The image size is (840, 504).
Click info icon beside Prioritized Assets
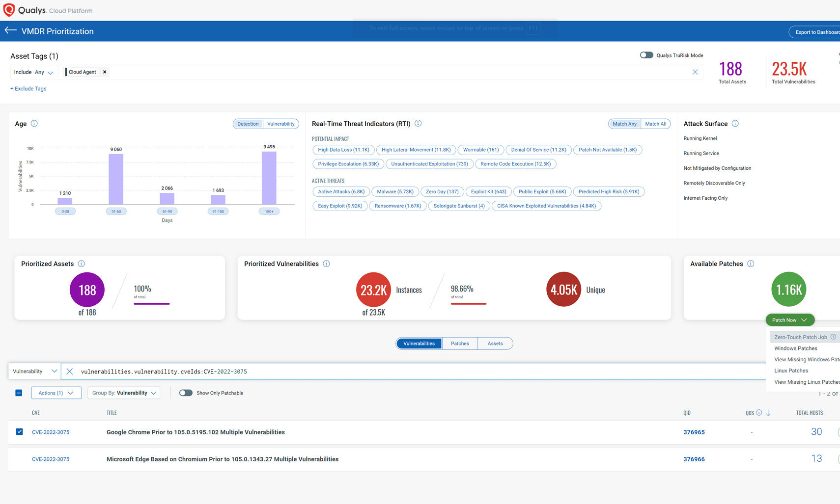[82, 264]
